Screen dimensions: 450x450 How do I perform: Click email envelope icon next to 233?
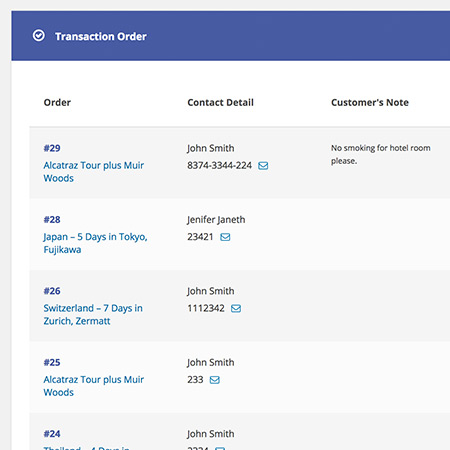pyautogui.click(x=215, y=380)
